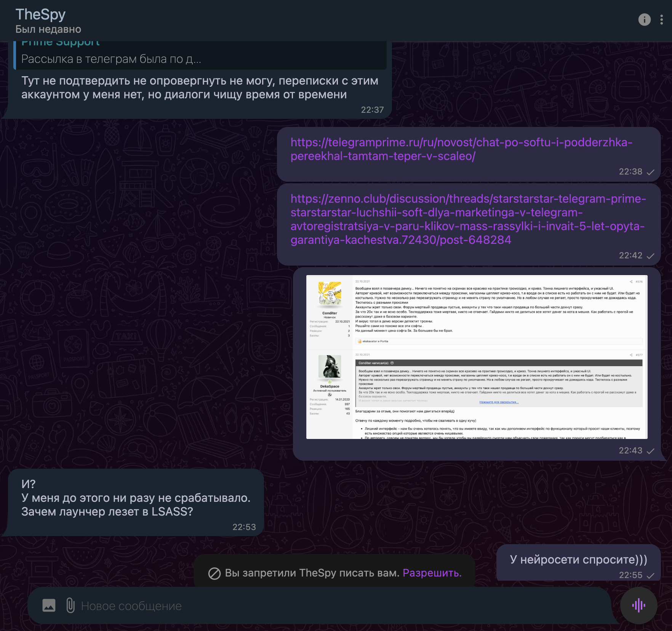
Task: Click the message 'Зачем лаунчер лезет в LSASS?'
Action: point(107,511)
